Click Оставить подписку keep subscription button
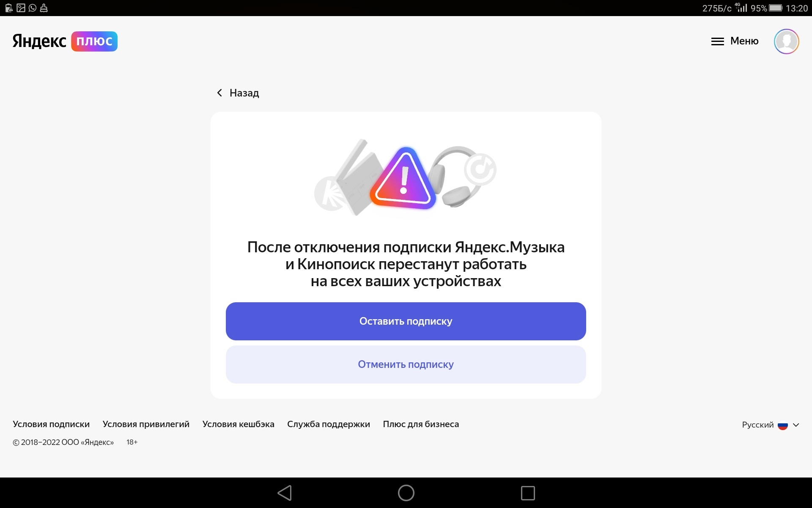The height and width of the screenshot is (508, 812). tap(406, 321)
